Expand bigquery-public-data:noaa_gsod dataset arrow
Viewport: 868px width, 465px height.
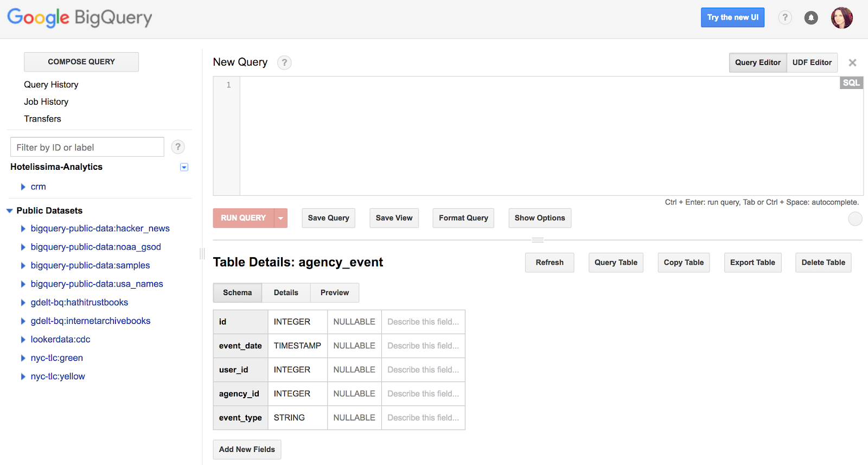coord(23,247)
